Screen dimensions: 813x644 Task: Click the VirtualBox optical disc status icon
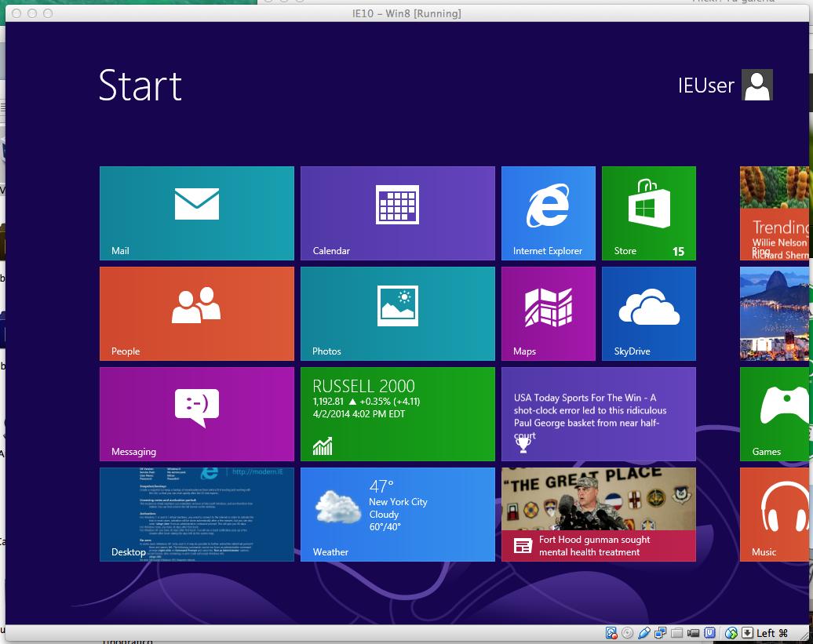[x=627, y=633]
